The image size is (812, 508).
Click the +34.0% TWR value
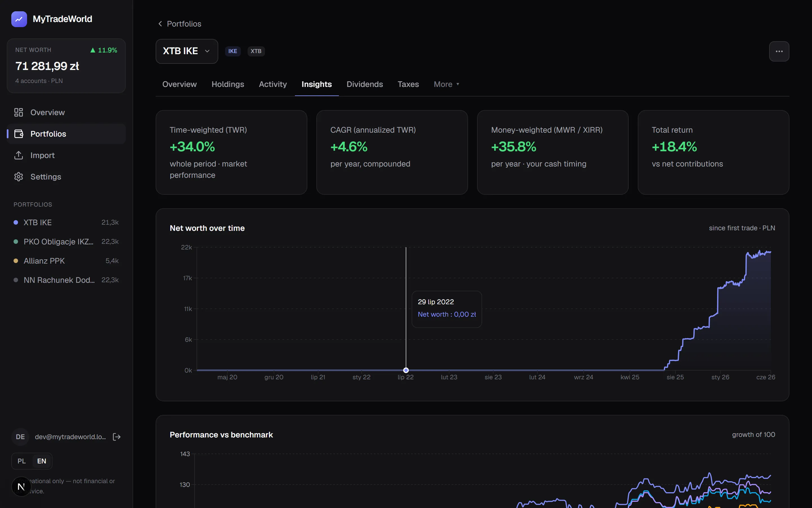pyautogui.click(x=192, y=147)
